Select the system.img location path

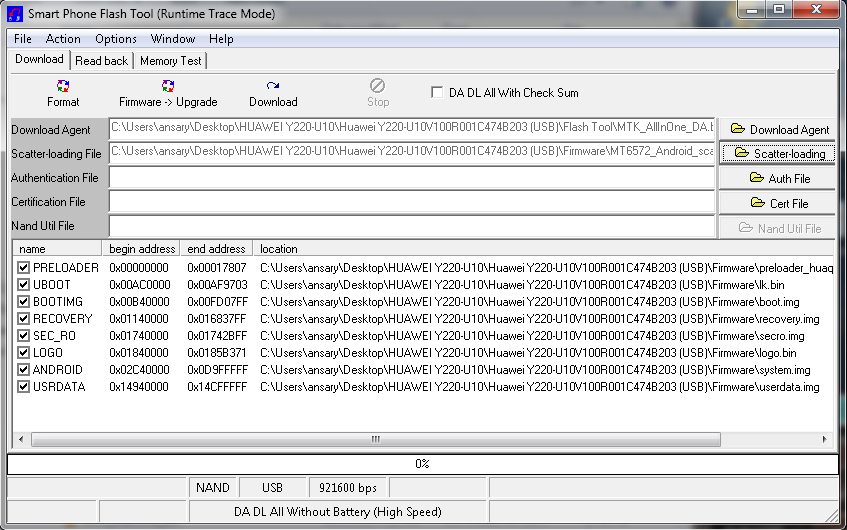pyautogui.click(x=535, y=370)
